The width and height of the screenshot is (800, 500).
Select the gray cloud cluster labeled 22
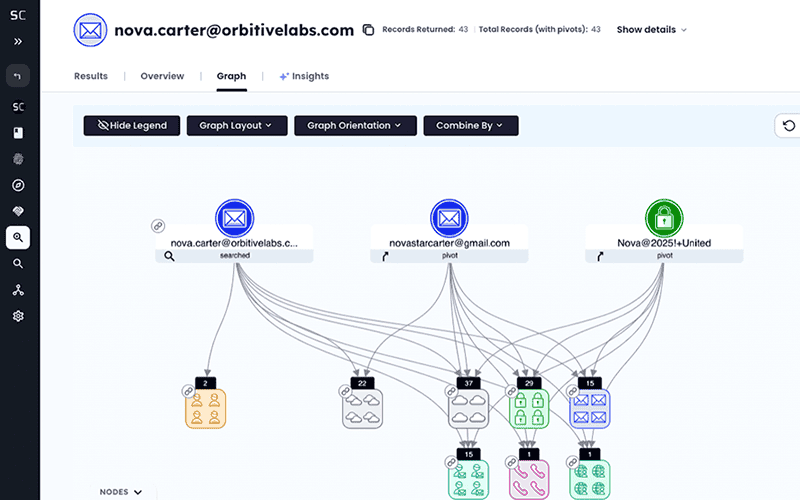pyautogui.click(x=362, y=409)
